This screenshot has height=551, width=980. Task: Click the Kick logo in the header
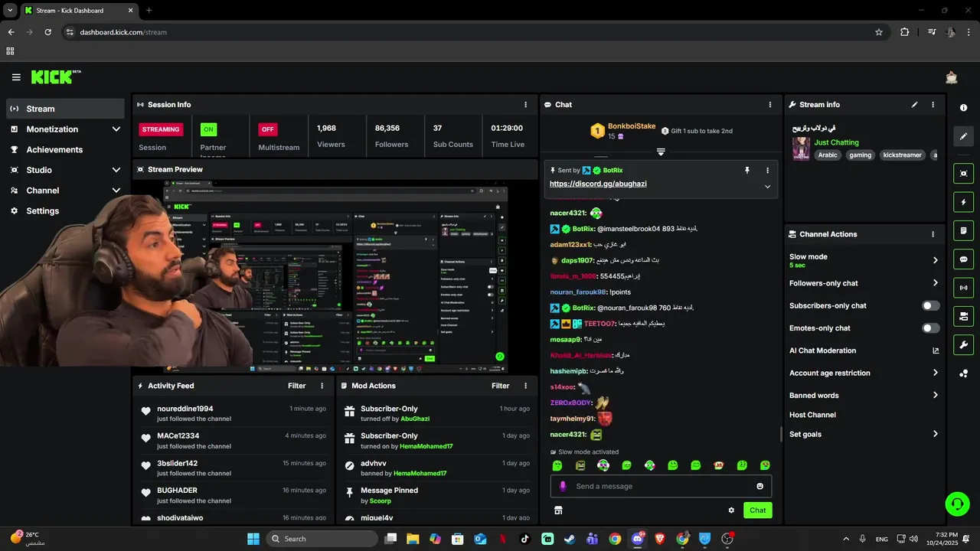click(56, 77)
